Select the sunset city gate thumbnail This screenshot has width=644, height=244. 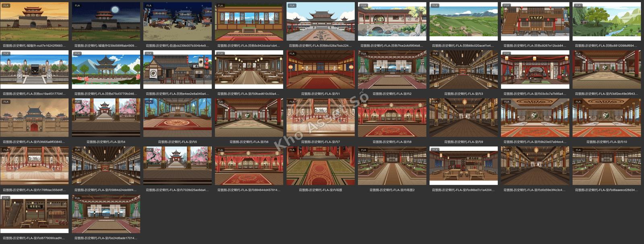(35, 21)
